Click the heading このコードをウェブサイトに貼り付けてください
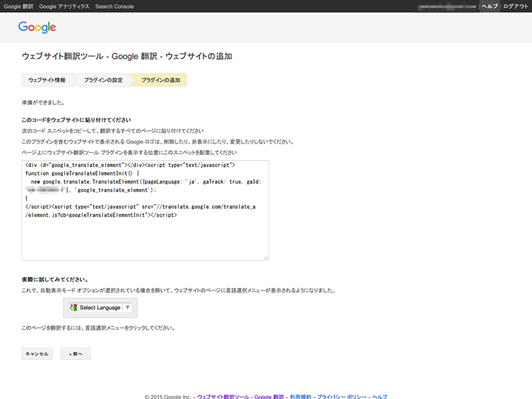The height and width of the screenshot is (399, 532). coord(76,120)
